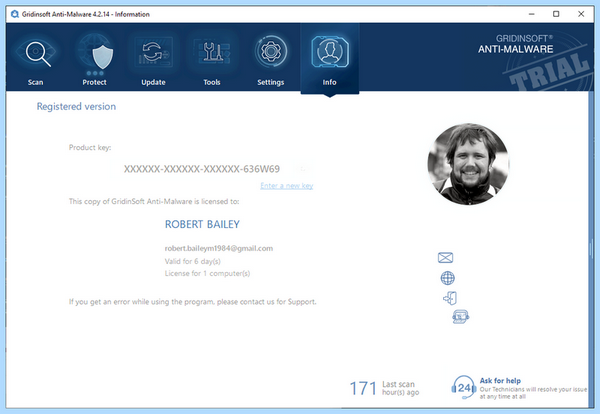
Task: Open the Update section
Action: (x=153, y=59)
